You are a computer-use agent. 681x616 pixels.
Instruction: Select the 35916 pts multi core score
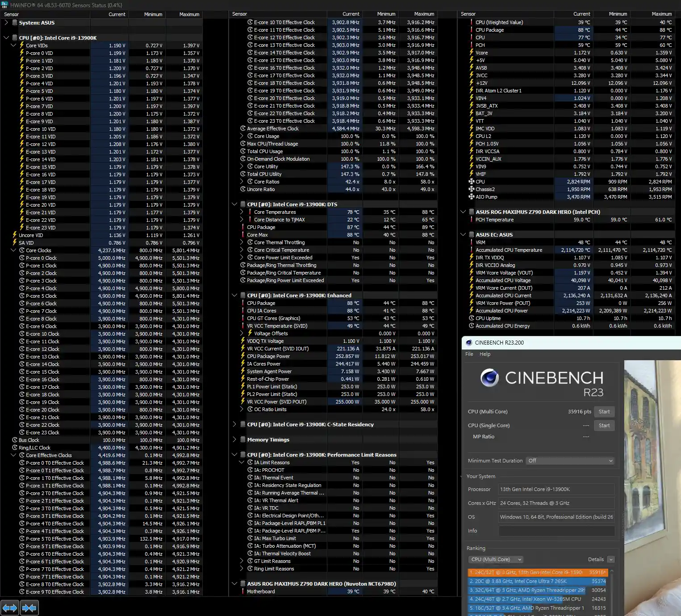coord(579,412)
